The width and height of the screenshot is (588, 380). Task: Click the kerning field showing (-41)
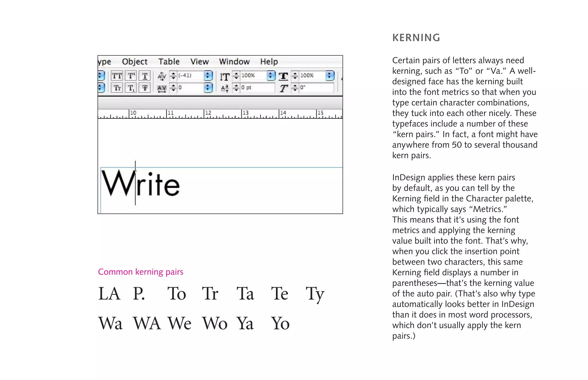click(191, 76)
